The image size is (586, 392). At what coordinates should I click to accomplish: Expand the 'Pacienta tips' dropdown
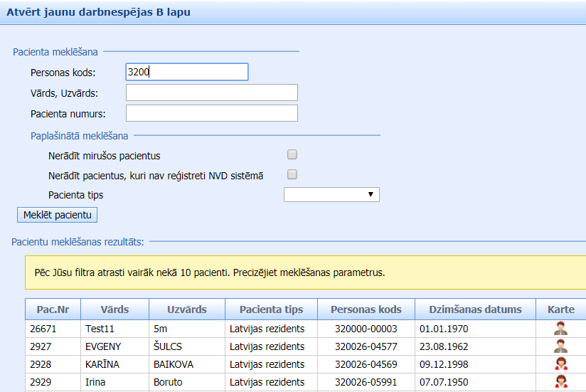(331, 195)
